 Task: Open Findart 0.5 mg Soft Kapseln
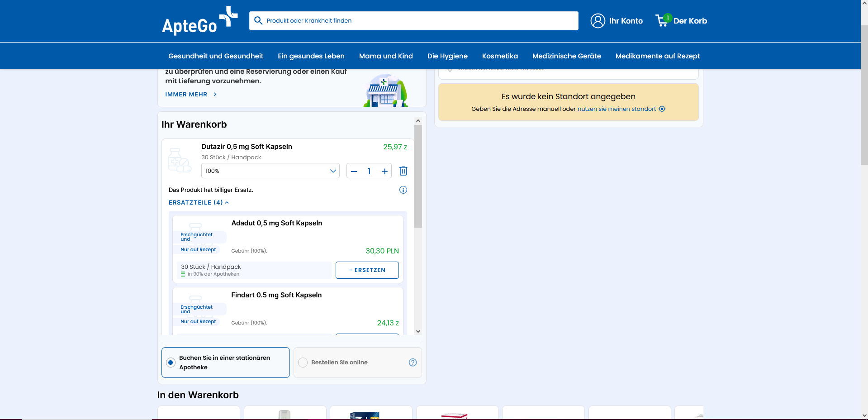(x=276, y=295)
